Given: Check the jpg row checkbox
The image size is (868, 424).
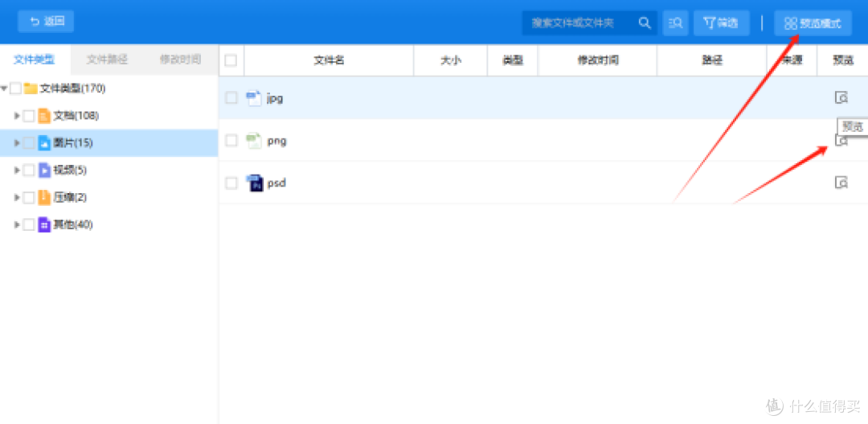Looking at the screenshot, I should coord(231,98).
